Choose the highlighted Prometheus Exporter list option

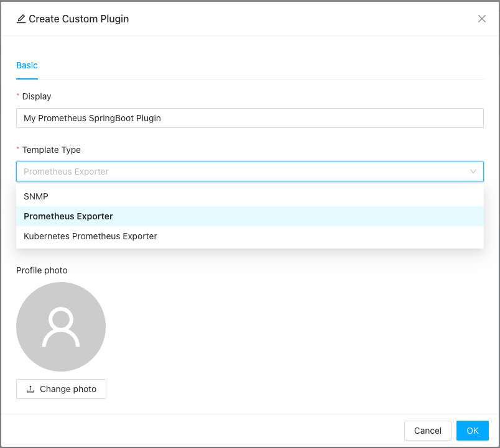68,216
